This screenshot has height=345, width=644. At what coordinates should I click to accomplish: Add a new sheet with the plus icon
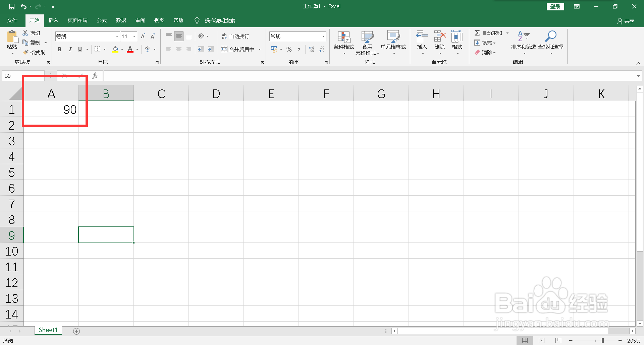click(76, 331)
